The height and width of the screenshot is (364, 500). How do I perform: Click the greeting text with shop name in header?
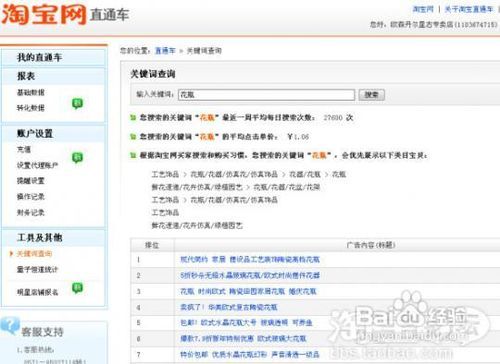click(x=433, y=24)
